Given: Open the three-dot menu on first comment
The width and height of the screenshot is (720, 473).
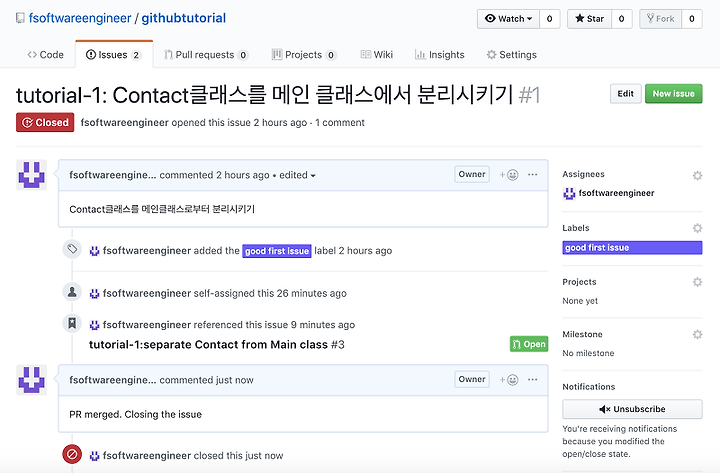Looking at the screenshot, I should coord(533,175).
